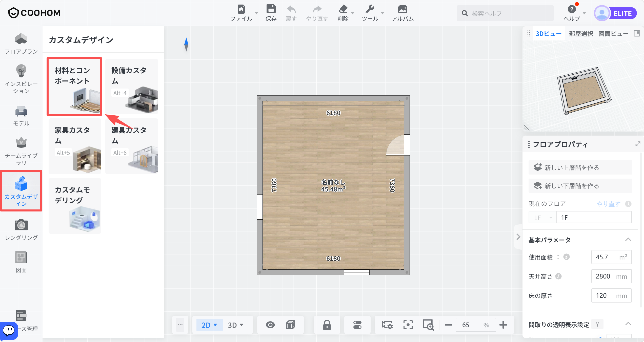Click the 削除 eraser icon
Viewport: 644px width, 342px height.
pyautogui.click(x=343, y=13)
